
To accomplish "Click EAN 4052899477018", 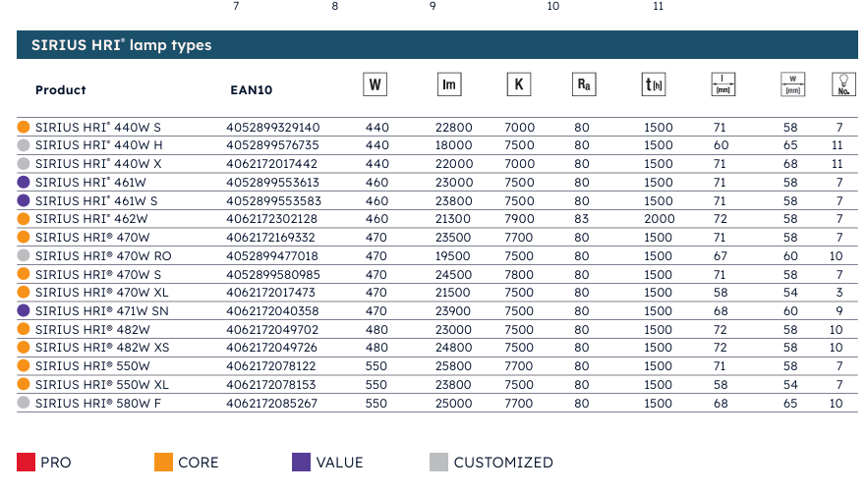I will pyautogui.click(x=272, y=256).
